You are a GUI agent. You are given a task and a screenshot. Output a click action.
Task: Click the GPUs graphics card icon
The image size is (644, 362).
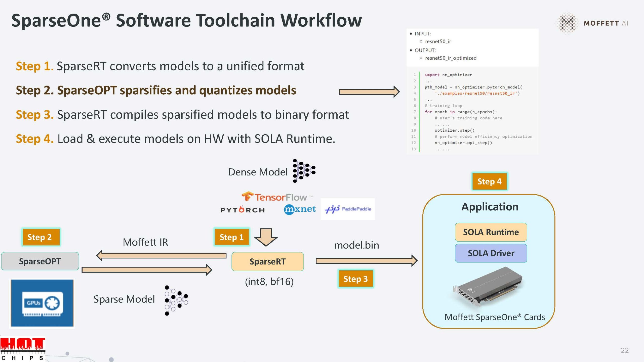click(42, 303)
